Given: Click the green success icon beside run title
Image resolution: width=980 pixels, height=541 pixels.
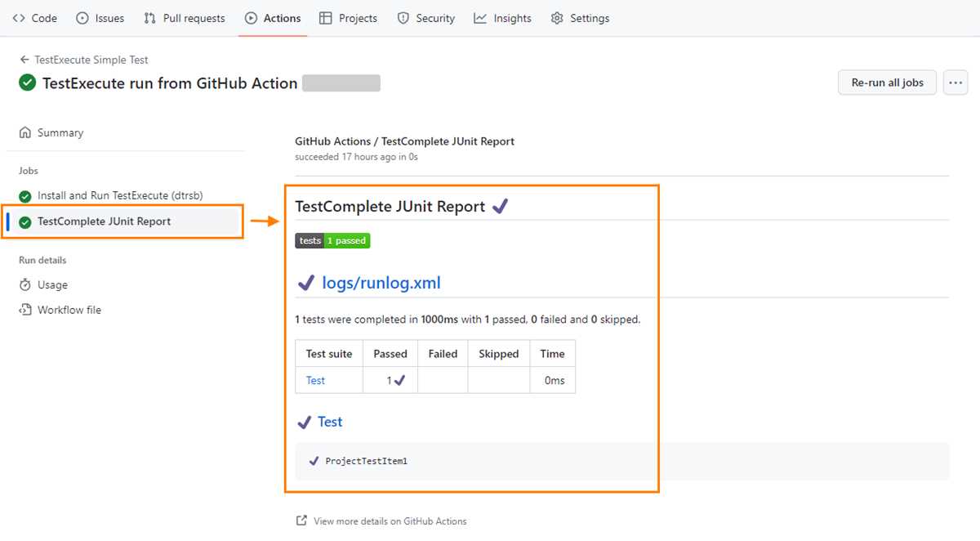Looking at the screenshot, I should tap(28, 83).
